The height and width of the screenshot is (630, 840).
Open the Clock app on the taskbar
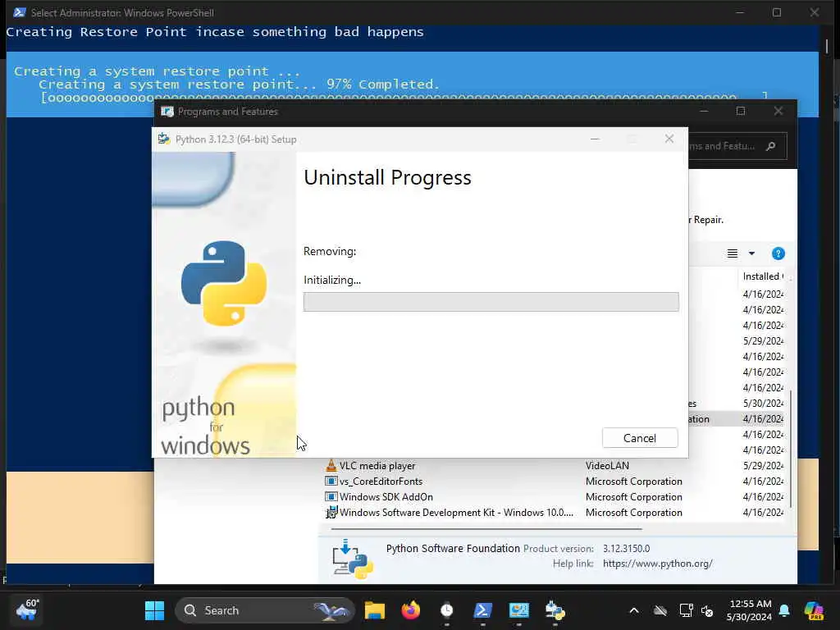pyautogui.click(x=447, y=610)
